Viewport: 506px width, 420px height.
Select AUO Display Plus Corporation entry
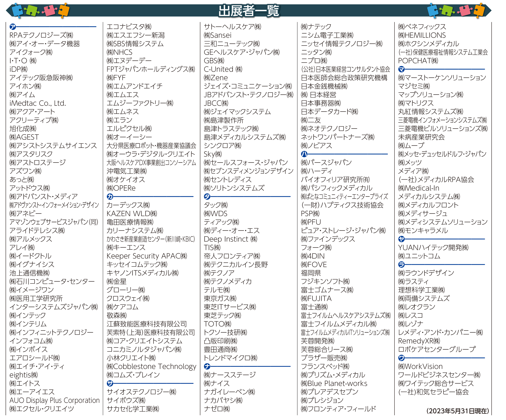54,400
